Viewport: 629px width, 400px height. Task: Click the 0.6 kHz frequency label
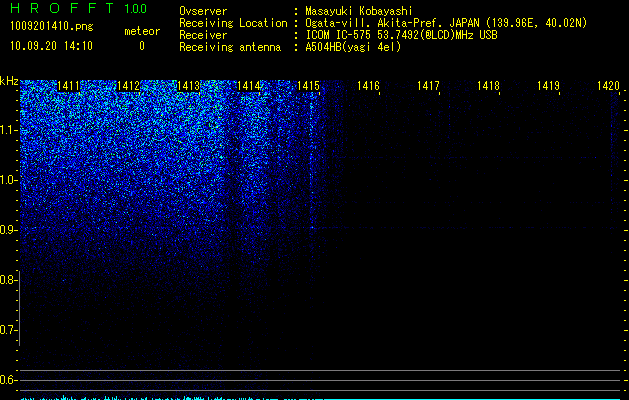click(x=8, y=380)
